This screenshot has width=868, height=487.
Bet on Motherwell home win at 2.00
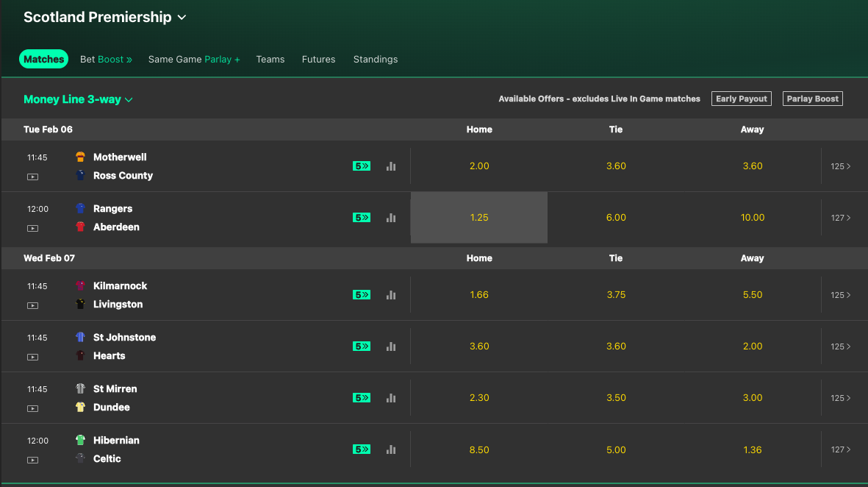[x=479, y=166]
